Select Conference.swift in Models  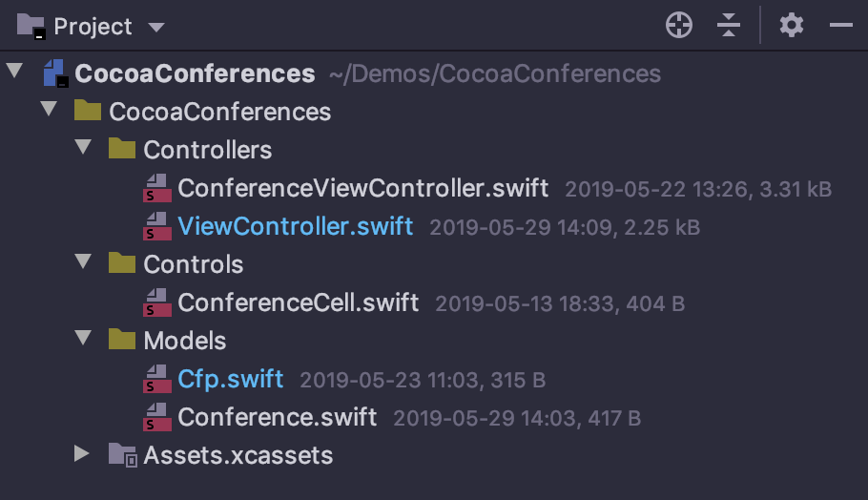(277, 418)
